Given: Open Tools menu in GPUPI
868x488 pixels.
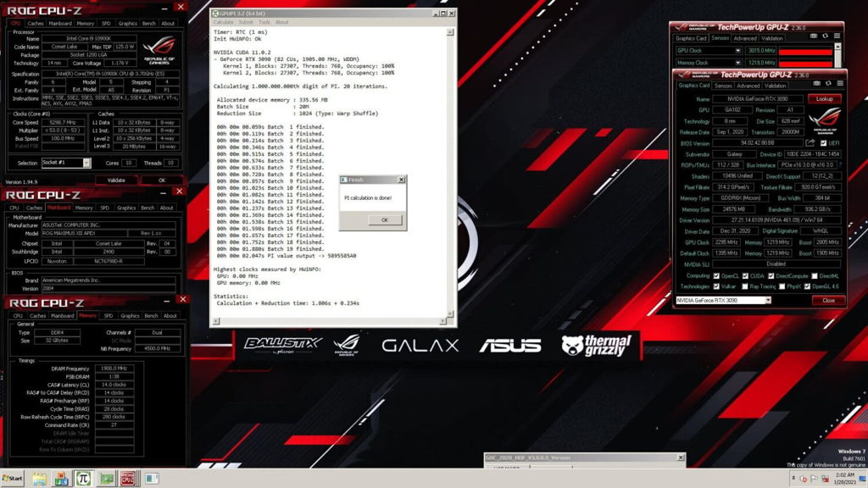Looking at the screenshot, I should point(264,22).
